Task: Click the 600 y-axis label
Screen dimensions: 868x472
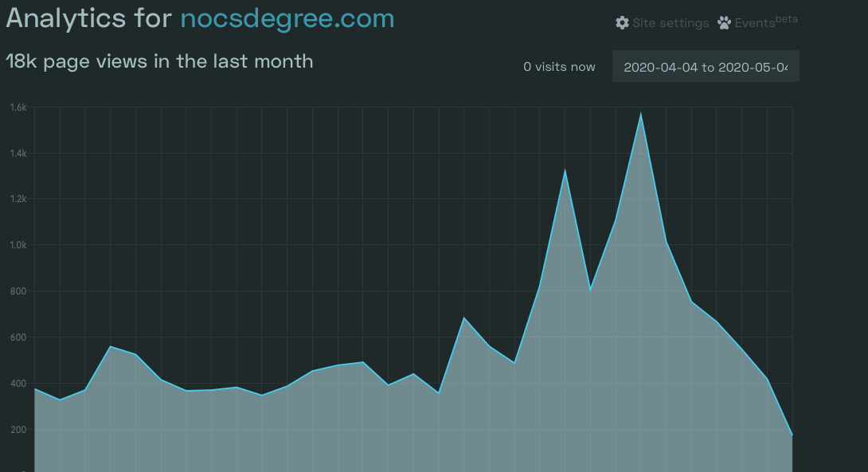Action: [18, 337]
